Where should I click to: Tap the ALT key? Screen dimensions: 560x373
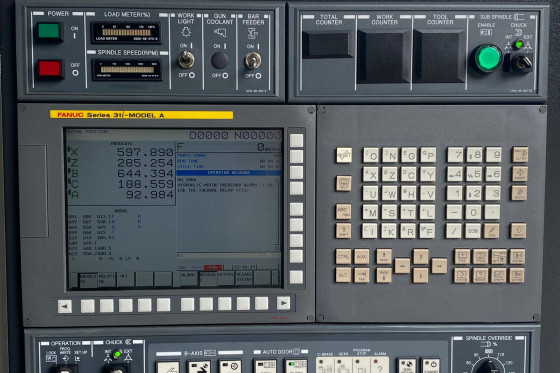pyautogui.click(x=343, y=275)
